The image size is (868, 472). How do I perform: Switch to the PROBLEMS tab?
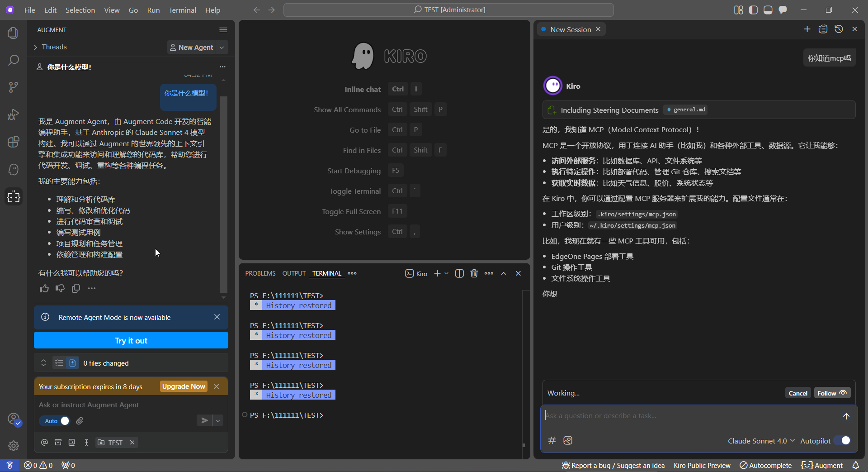[x=260, y=273]
